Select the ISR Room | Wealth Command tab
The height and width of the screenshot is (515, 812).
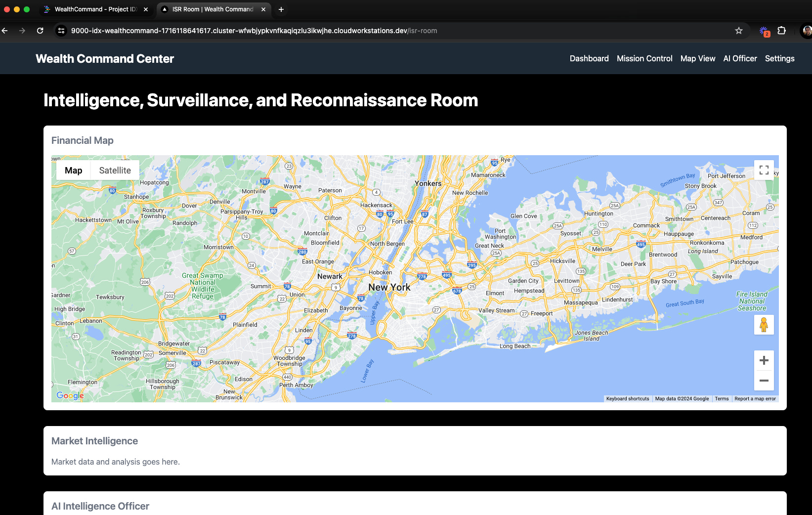coord(214,9)
